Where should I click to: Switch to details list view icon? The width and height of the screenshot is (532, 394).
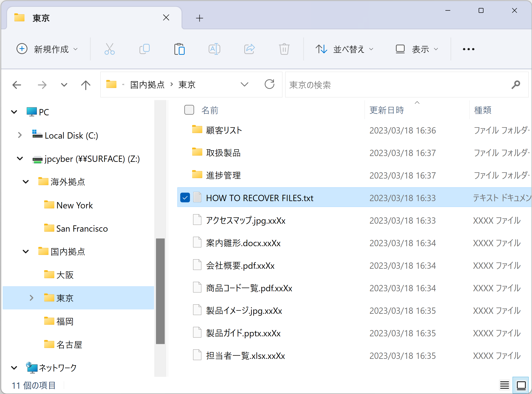coord(504,385)
